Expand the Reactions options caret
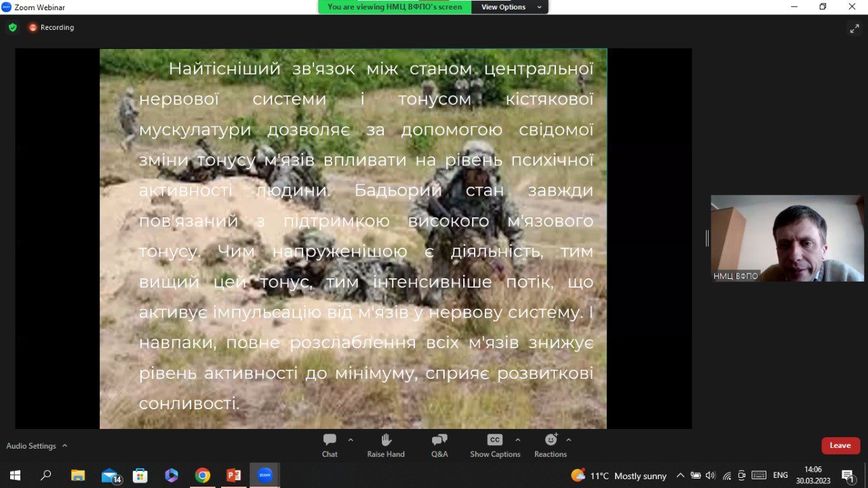This screenshot has height=488, width=868. 568,440
